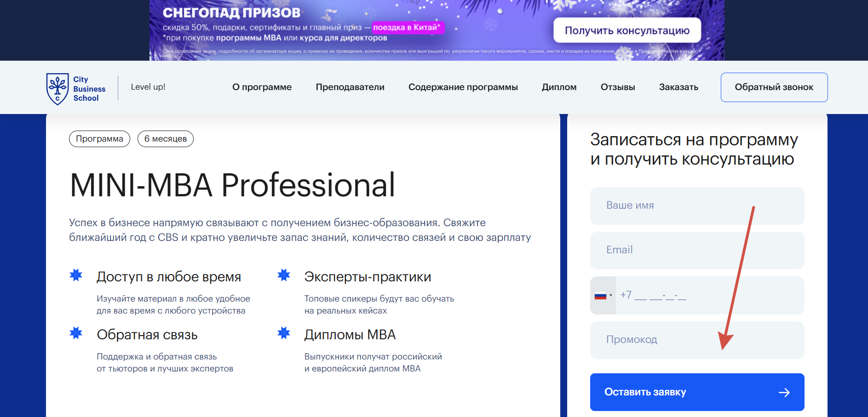Viewport: 868px width, 417px height.
Task: Click the "Обратная связь" heading
Action: [147, 335]
